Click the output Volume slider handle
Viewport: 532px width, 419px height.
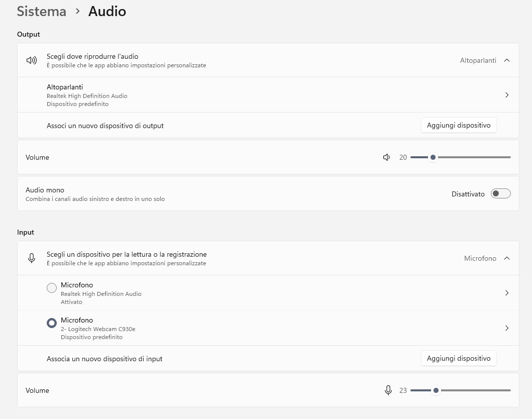433,157
